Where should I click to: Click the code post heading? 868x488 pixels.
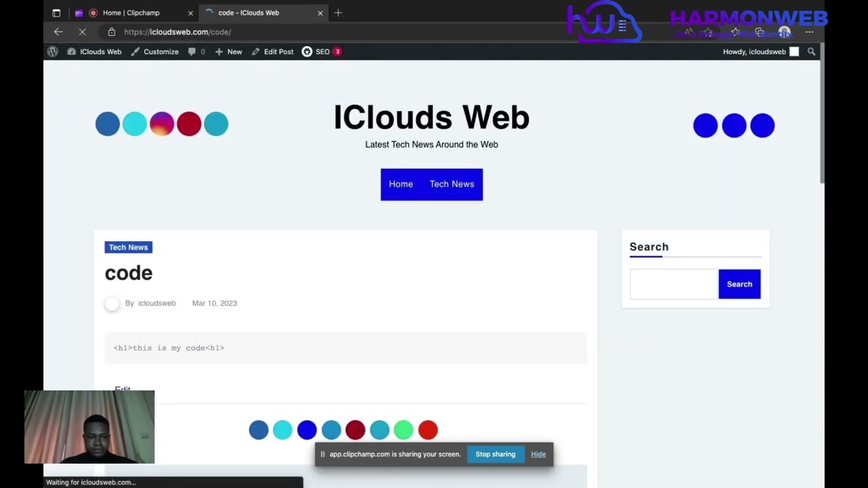[x=129, y=273]
